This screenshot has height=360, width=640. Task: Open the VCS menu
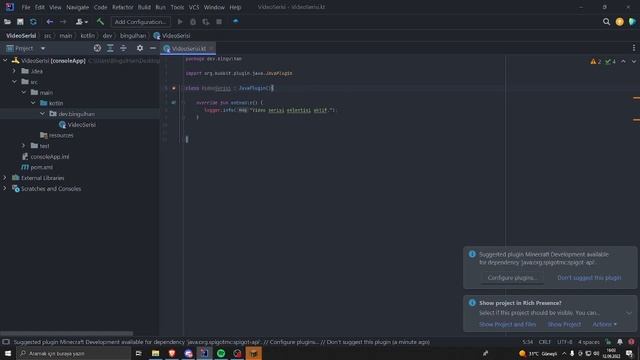click(194, 7)
